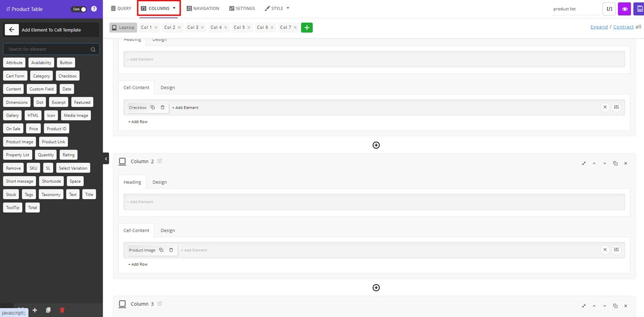Close the Col 7 tab with its X
644x317 pixels.
(295, 28)
